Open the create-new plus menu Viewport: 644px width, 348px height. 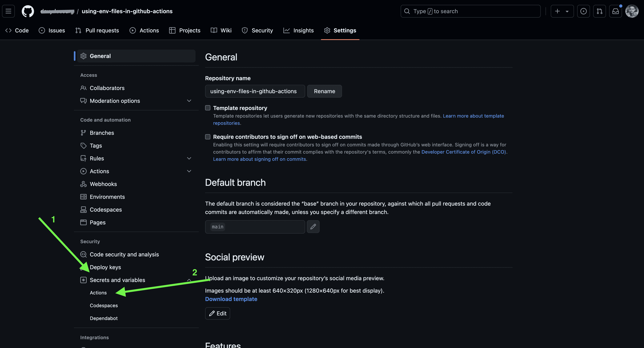click(x=562, y=11)
